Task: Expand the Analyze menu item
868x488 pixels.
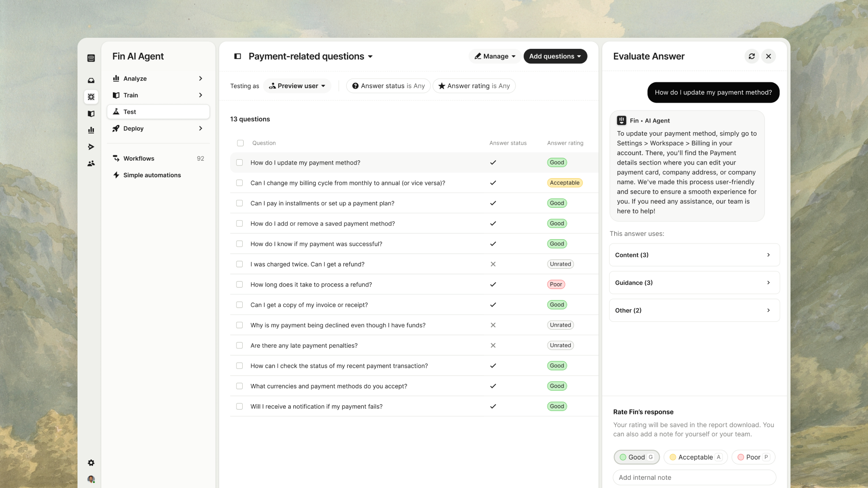Action: pos(158,78)
